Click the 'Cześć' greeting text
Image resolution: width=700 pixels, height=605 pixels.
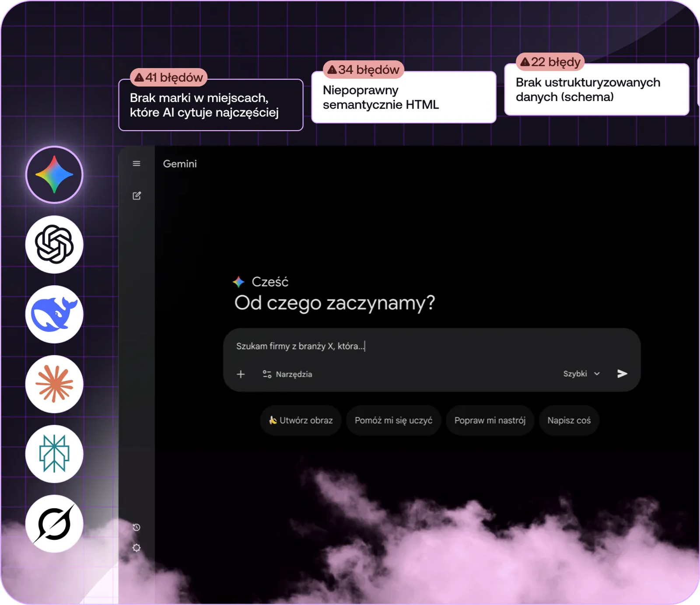coord(270,282)
